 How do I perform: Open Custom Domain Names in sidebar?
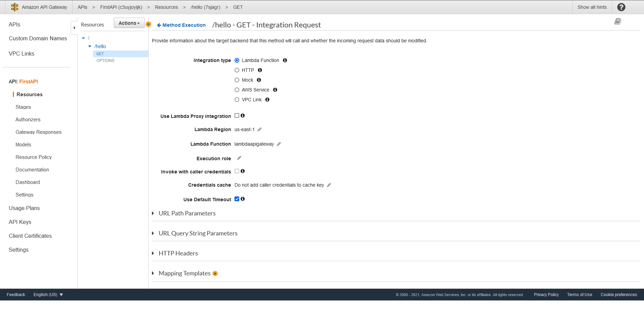pos(38,38)
